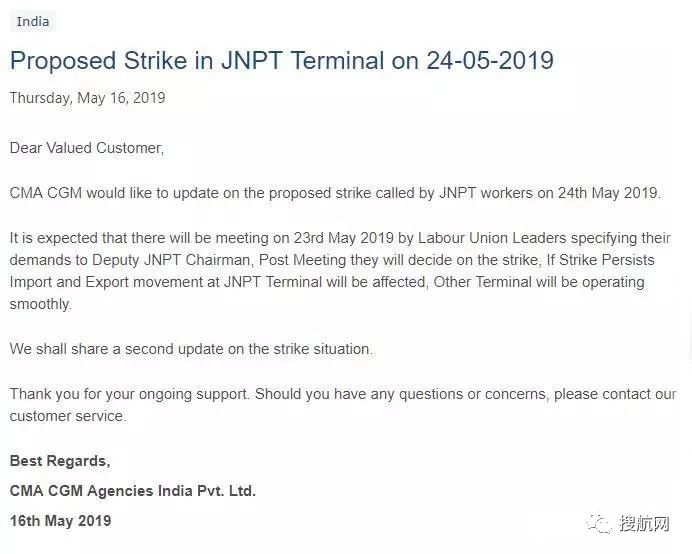Click the Thursday, May 16, 2019 date line

87,98
